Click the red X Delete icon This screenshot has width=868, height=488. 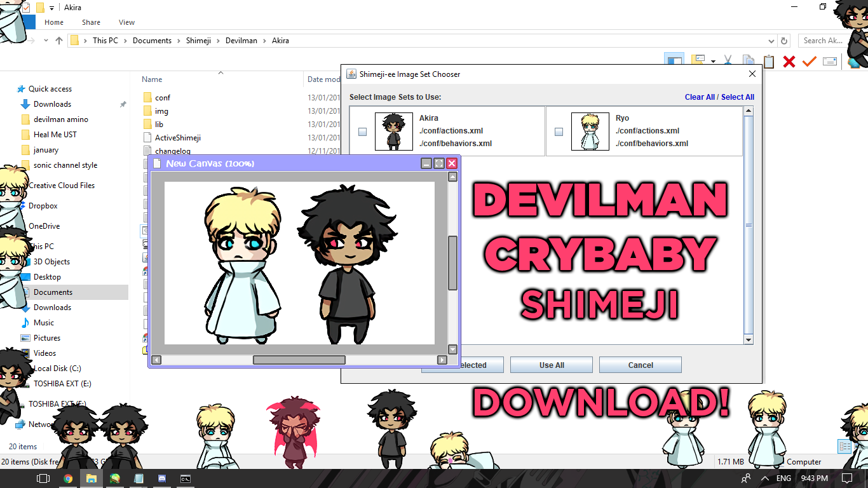789,62
